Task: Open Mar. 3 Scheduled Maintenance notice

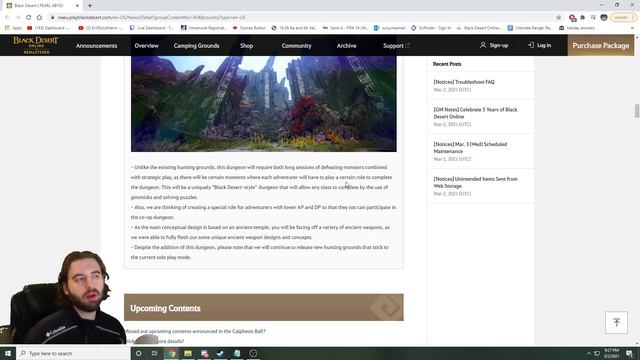Action: [x=470, y=148]
